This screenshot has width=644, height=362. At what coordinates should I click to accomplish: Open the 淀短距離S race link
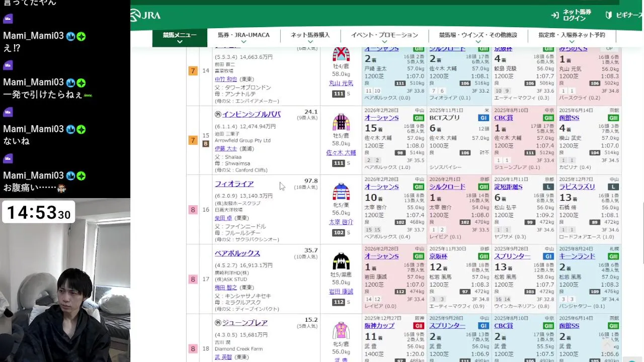(508, 187)
